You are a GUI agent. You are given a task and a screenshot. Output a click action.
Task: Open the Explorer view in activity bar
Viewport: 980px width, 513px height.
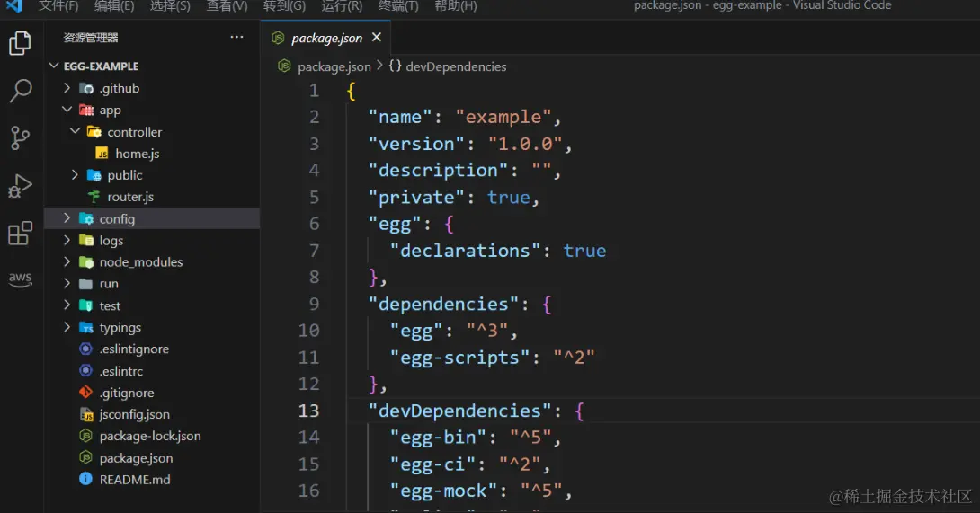pos(20,43)
